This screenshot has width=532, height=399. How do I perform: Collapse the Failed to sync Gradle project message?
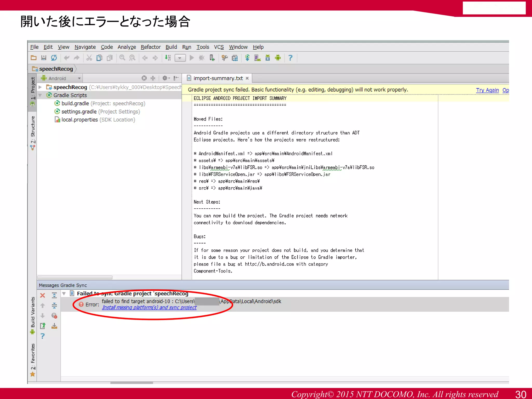pyautogui.click(x=64, y=294)
